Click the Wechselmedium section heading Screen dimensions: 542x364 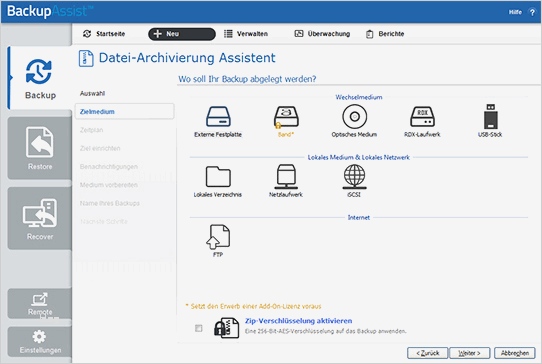(359, 97)
